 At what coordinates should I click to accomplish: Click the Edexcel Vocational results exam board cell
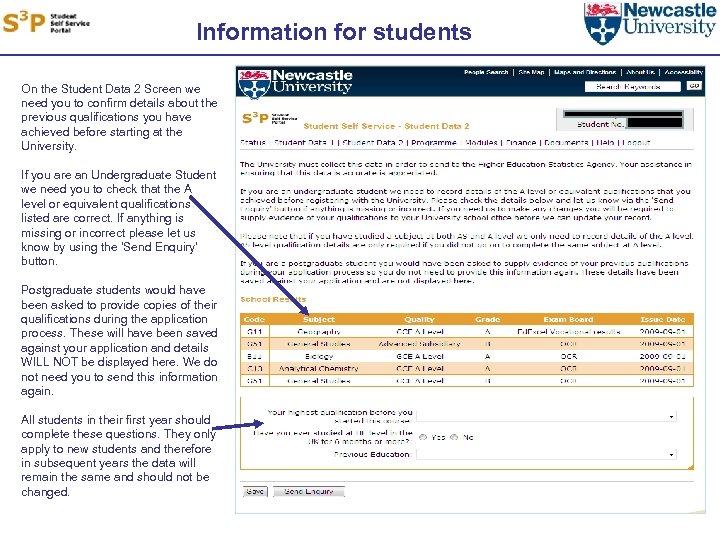(x=568, y=332)
